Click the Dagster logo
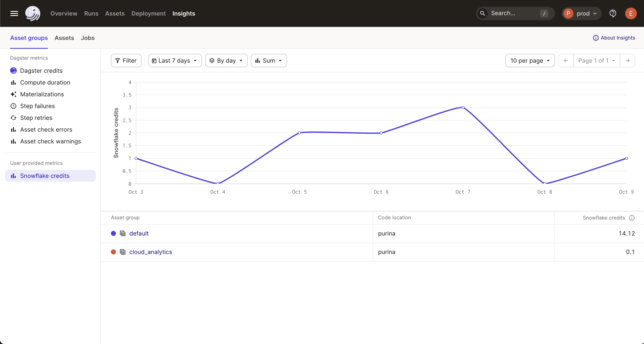Screen dimensions: 644x344 click(x=32, y=13)
